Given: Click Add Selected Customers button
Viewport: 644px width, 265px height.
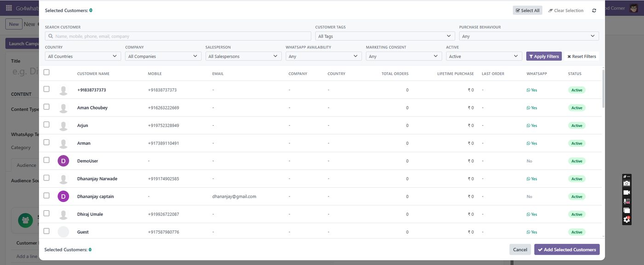Looking at the screenshot, I should pyautogui.click(x=567, y=249).
